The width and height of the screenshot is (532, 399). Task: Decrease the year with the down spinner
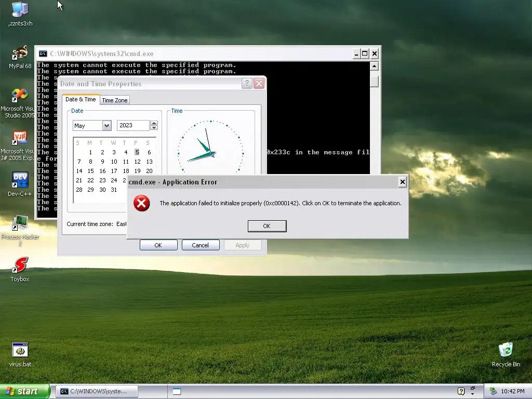point(154,128)
